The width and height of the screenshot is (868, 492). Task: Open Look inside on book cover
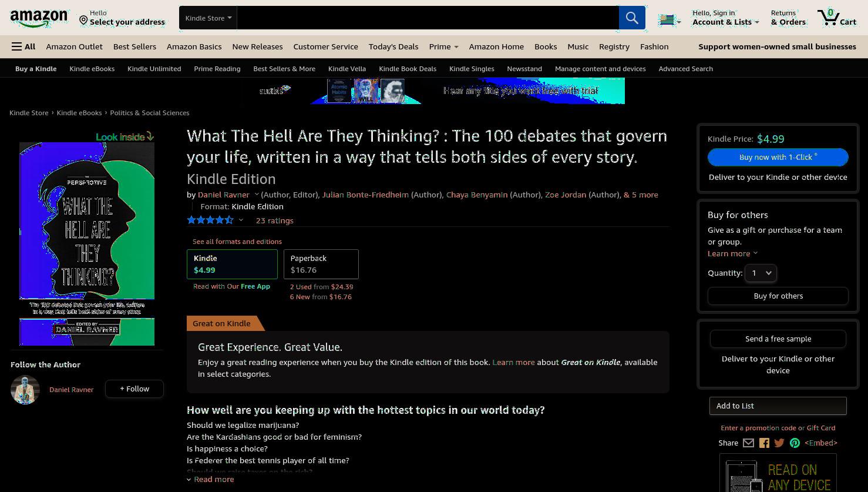pos(125,137)
